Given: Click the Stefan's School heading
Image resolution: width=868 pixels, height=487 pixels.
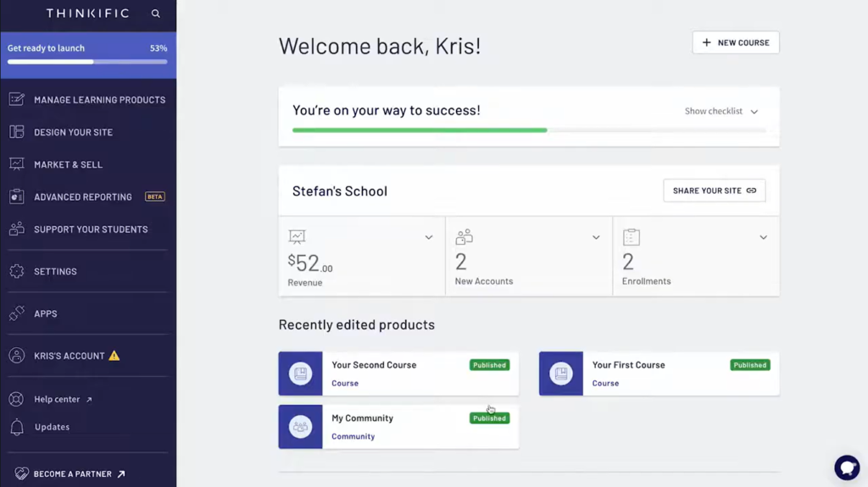Looking at the screenshot, I should (x=340, y=191).
